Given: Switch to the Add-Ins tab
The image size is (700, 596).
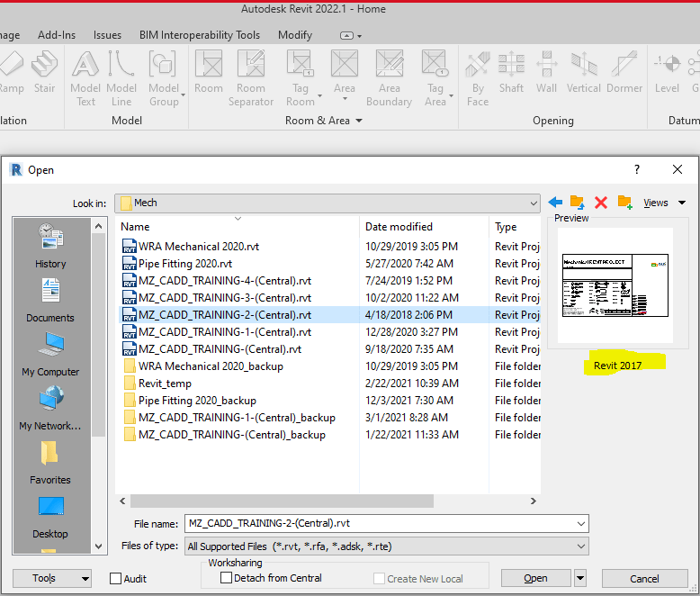Looking at the screenshot, I should pyautogui.click(x=57, y=35).
